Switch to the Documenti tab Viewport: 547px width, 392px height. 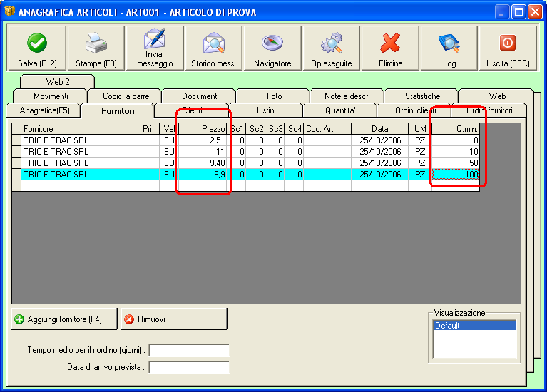point(200,96)
